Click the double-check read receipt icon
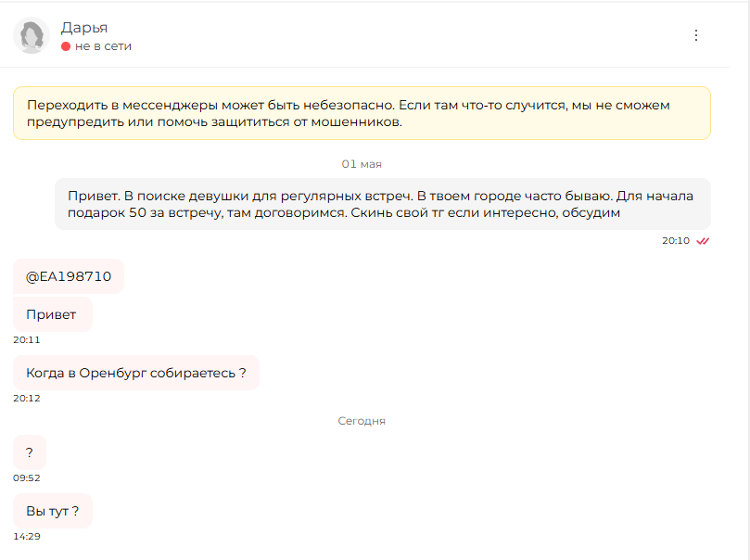Screen dimensions: 750x560 703,241
